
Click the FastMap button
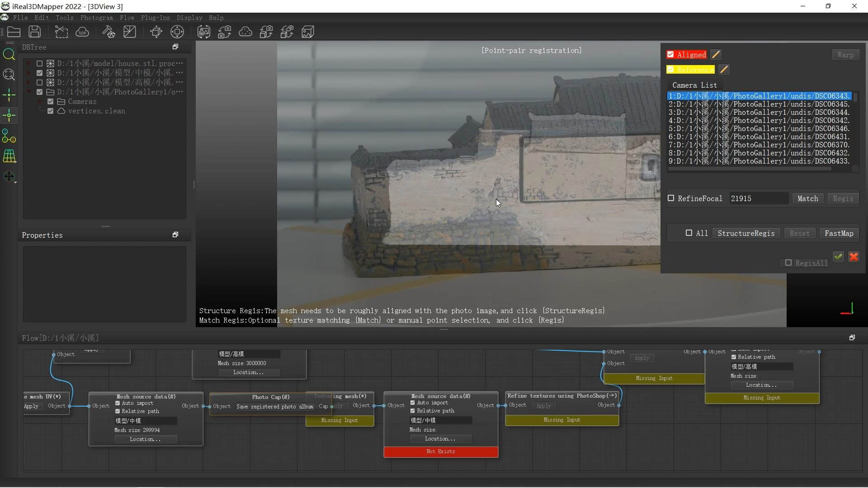coord(839,233)
